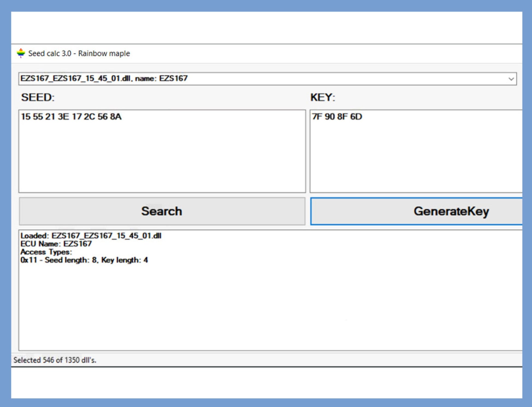Click the EZS167 DLL combo box text
The image size is (532, 407).
click(x=104, y=79)
